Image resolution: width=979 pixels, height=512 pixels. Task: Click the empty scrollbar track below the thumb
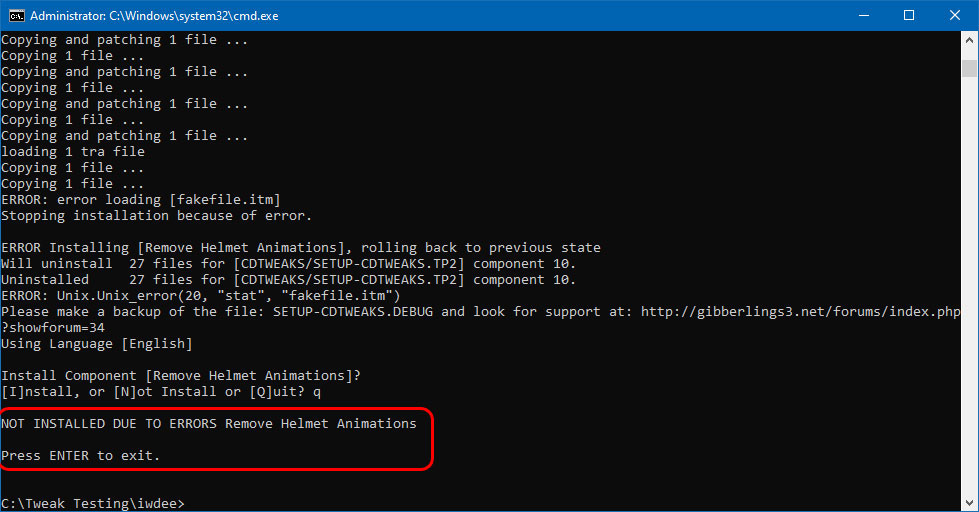[969, 300]
